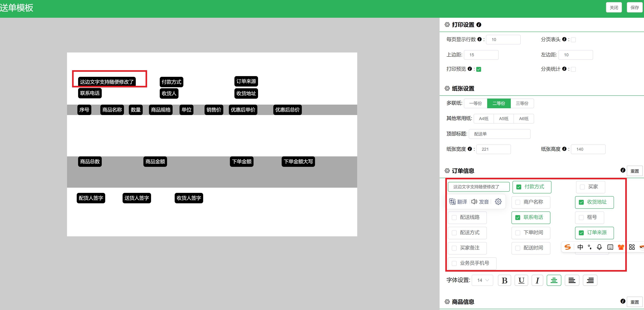The image size is (644, 310).
Task: Click the 保存 button
Action: click(634, 7)
